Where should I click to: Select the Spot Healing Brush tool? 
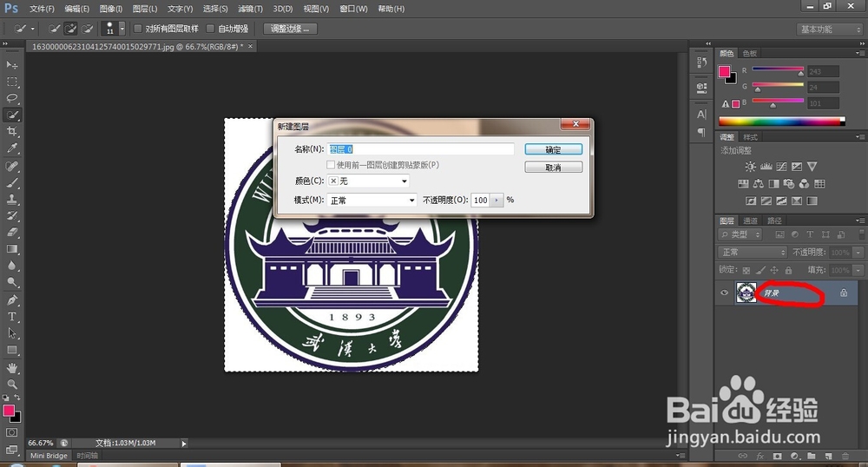(x=11, y=166)
